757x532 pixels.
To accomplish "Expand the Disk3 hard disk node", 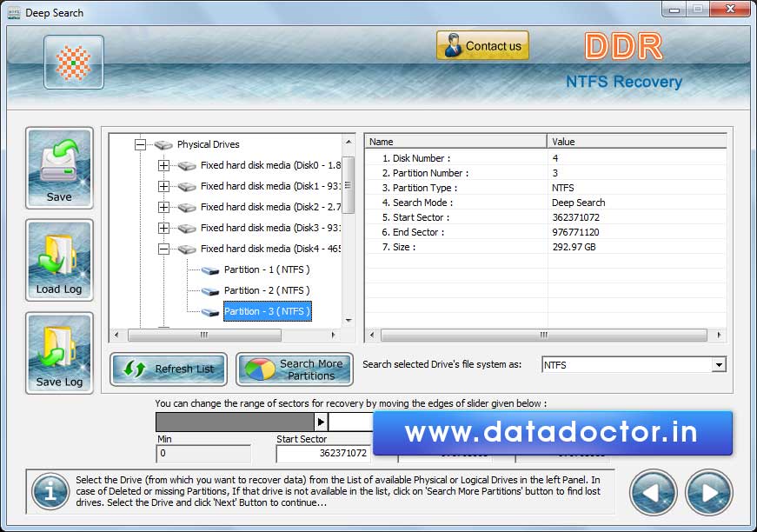I will pyautogui.click(x=163, y=228).
